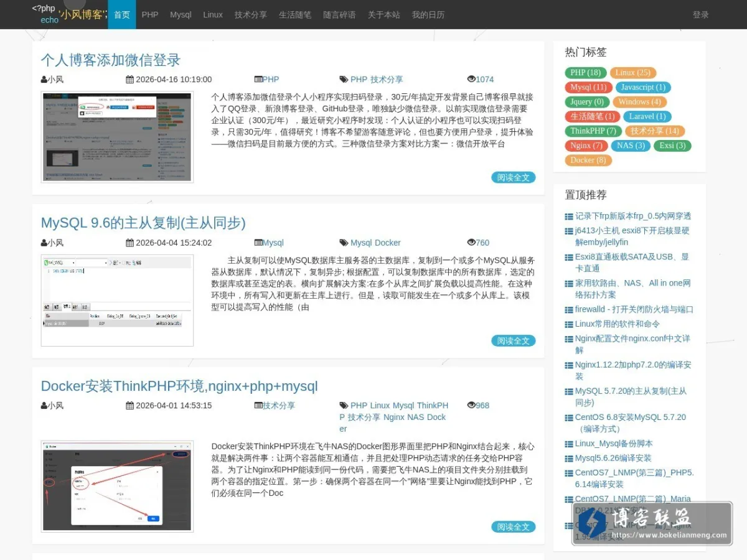The width and height of the screenshot is (747, 560).
Task: Open thumbnail image of the 个人博客添加微信登录 post
Action: [x=117, y=137]
